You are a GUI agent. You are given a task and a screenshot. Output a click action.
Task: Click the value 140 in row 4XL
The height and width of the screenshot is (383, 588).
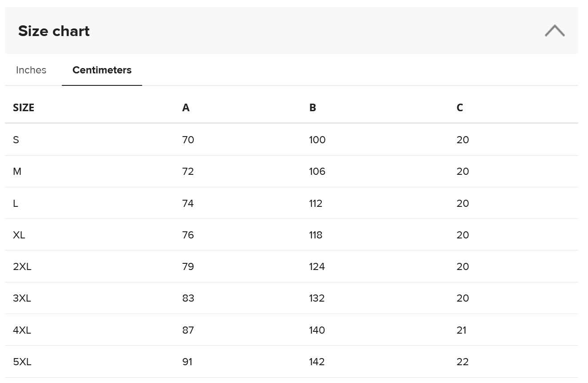tap(317, 331)
